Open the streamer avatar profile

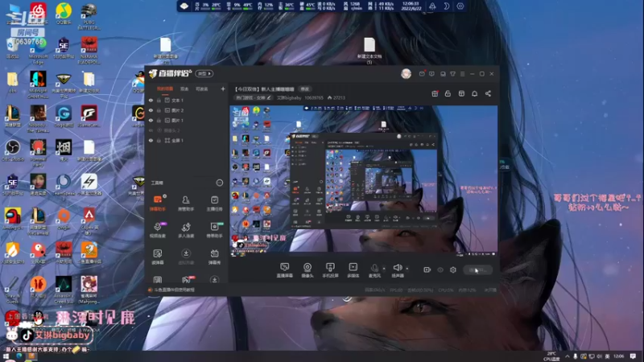pos(406,74)
